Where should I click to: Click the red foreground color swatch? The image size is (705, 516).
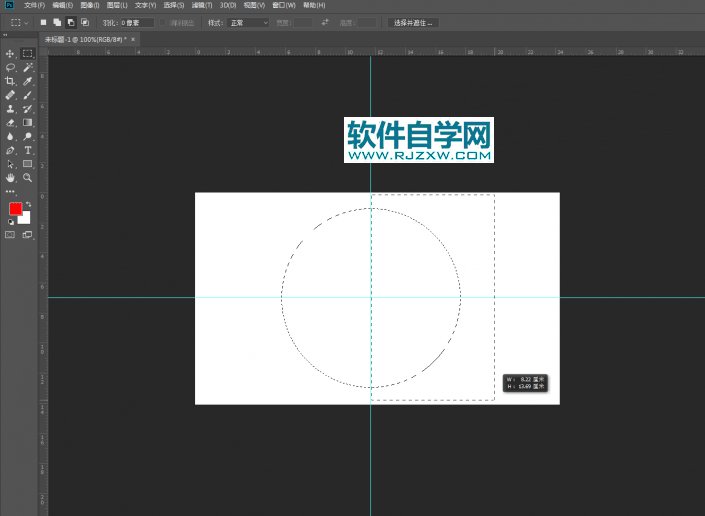[x=16, y=209]
